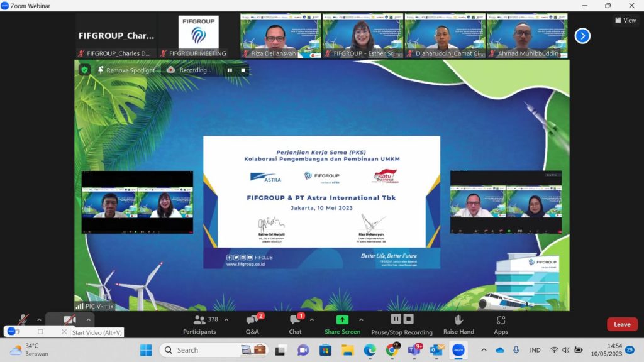Open the Participants list
The height and width of the screenshot is (362, 644).
coord(200,324)
